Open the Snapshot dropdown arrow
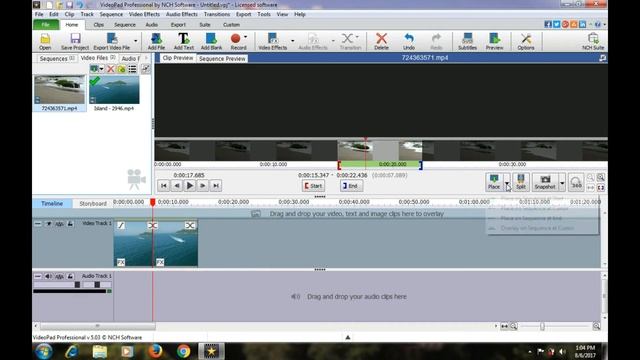640x360 pixels. point(562,182)
